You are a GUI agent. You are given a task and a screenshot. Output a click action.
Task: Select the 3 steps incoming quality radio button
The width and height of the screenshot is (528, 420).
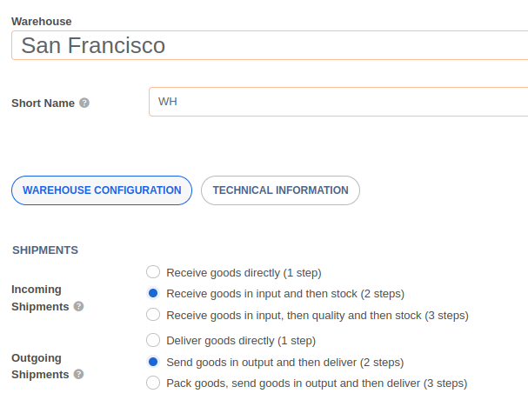pyautogui.click(x=153, y=314)
